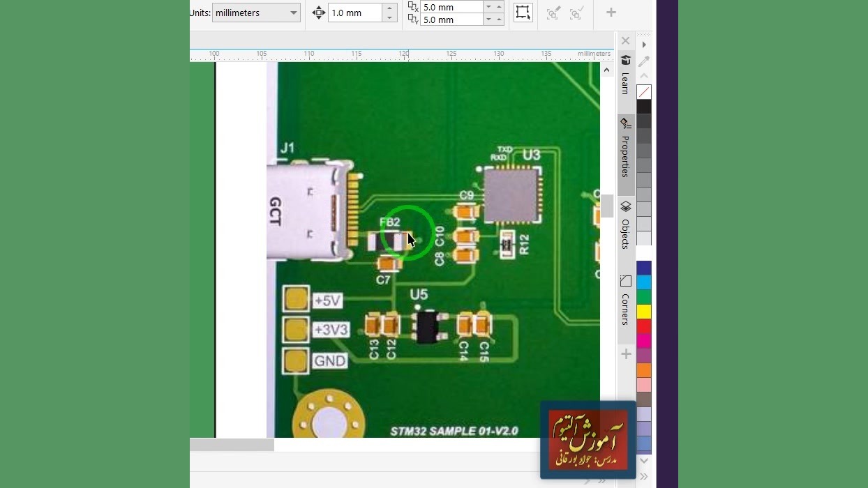This screenshot has height=488, width=868.
Task: Pick the green color swatch
Action: point(644,297)
